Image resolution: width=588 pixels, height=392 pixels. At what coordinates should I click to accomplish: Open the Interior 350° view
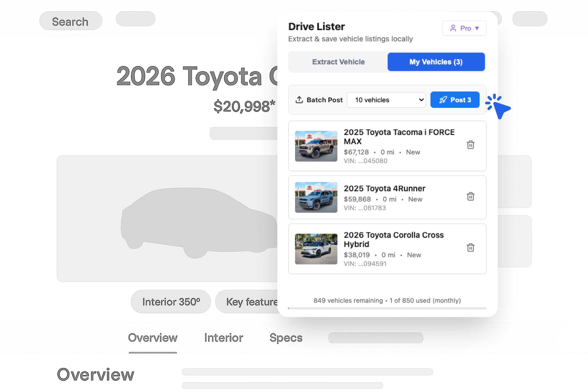pyautogui.click(x=171, y=301)
